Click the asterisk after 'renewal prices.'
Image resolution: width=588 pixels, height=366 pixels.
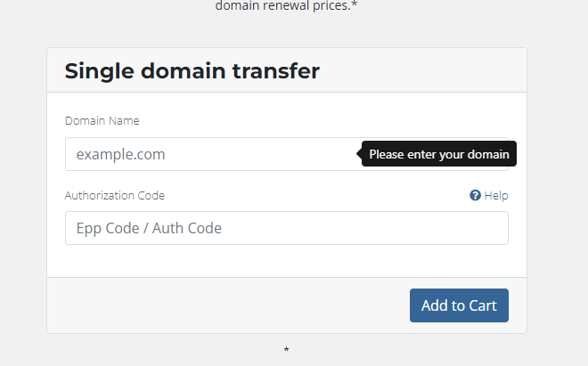(355, 4)
